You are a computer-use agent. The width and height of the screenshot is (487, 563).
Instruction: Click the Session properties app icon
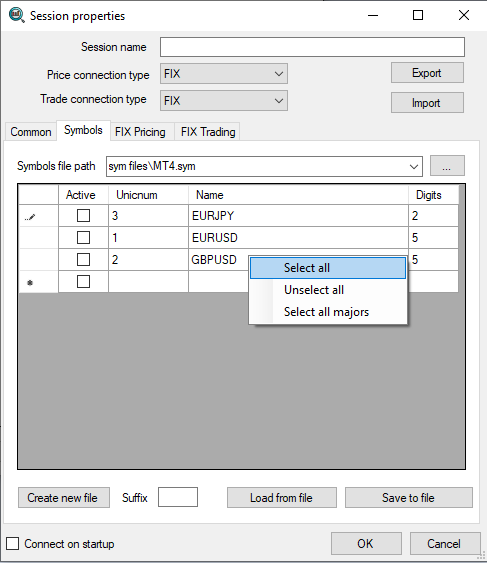point(16,15)
